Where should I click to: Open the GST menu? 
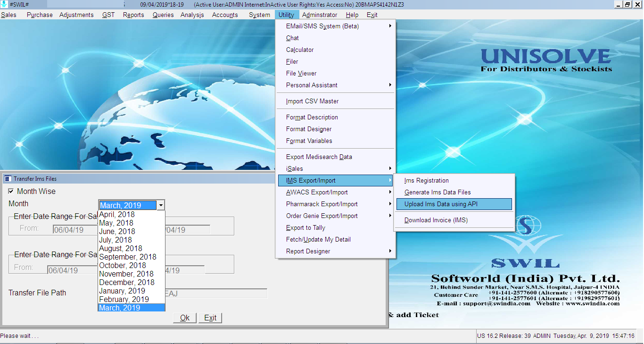pyautogui.click(x=108, y=15)
